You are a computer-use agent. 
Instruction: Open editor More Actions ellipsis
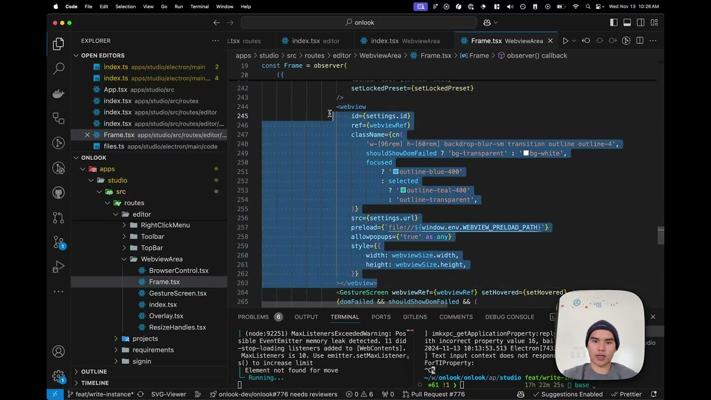pos(653,41)
